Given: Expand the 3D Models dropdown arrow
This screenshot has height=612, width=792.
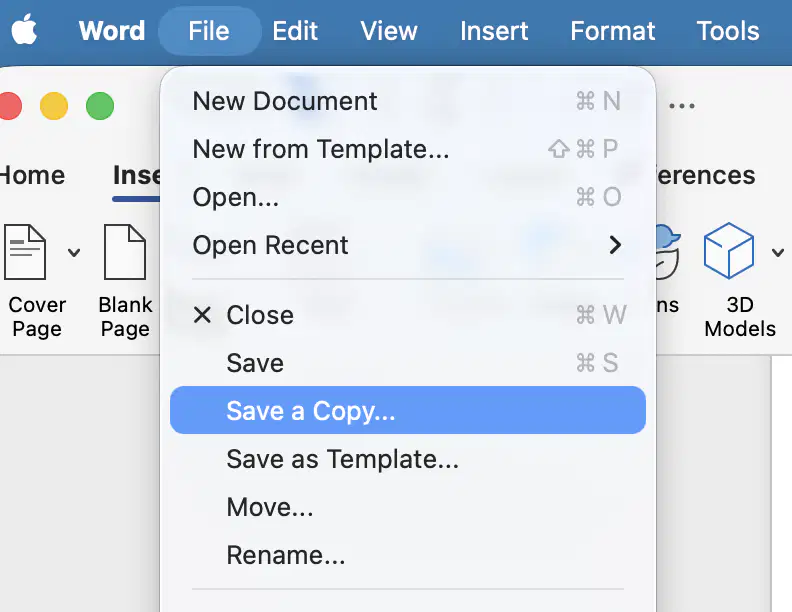Looking at the screenshot, I should click(x=778, y=252).
